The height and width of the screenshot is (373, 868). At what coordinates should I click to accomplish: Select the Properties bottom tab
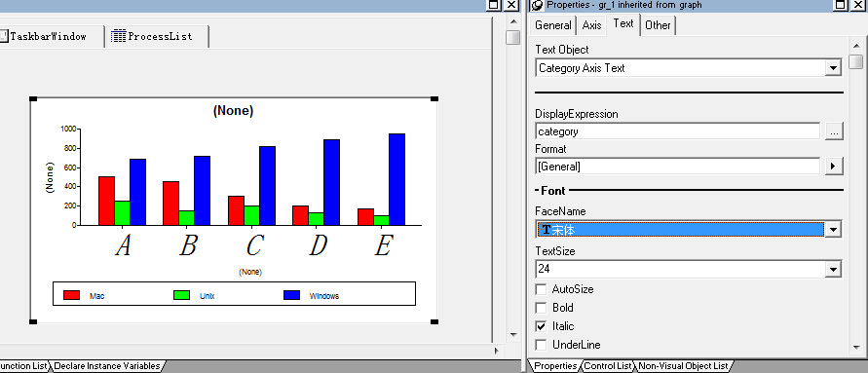(x=555, y=366)
